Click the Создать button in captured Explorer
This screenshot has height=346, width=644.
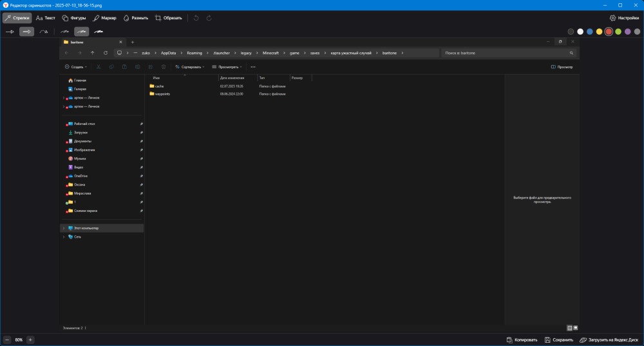pos(76,67)
